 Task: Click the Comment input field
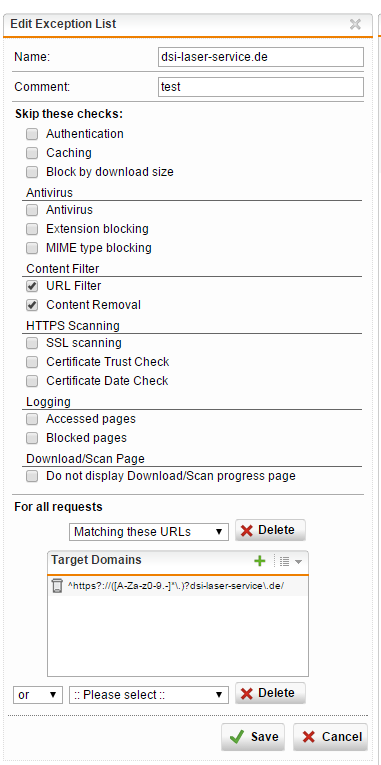coord(261,87)
